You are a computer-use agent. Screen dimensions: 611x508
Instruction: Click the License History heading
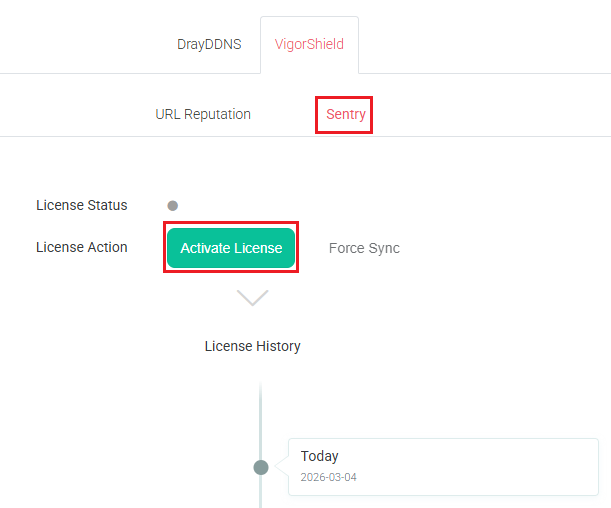click(x=252, y=346)
